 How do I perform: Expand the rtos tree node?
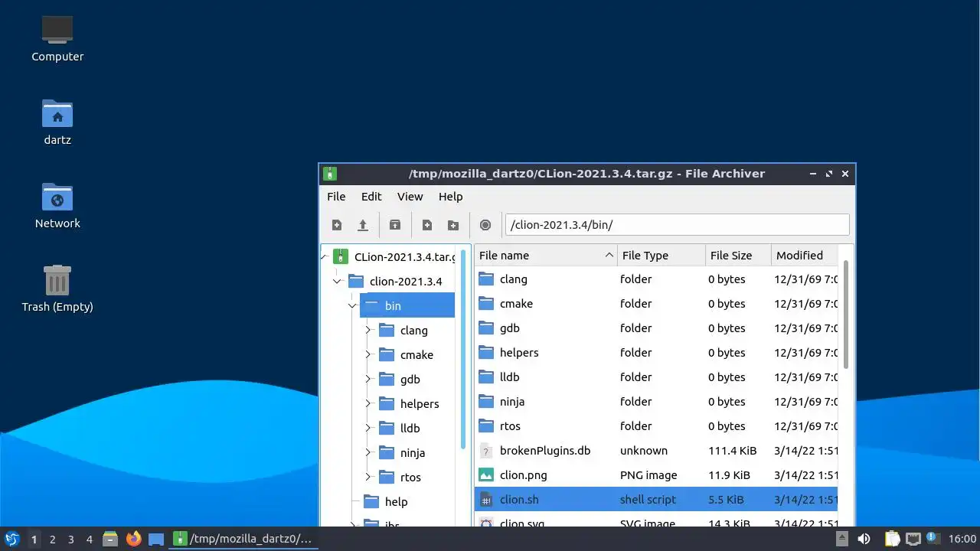click(367, 478)
